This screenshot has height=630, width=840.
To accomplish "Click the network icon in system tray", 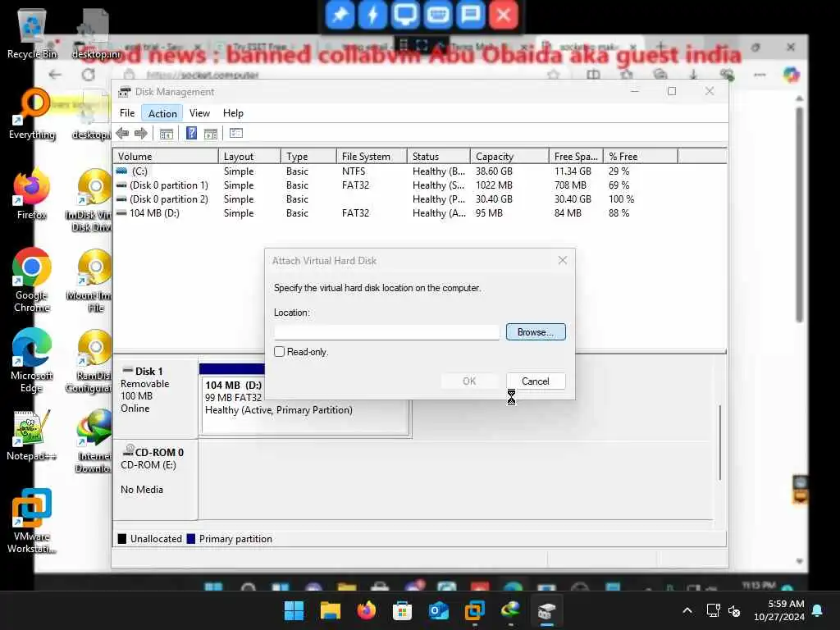I will pos(713,610).
